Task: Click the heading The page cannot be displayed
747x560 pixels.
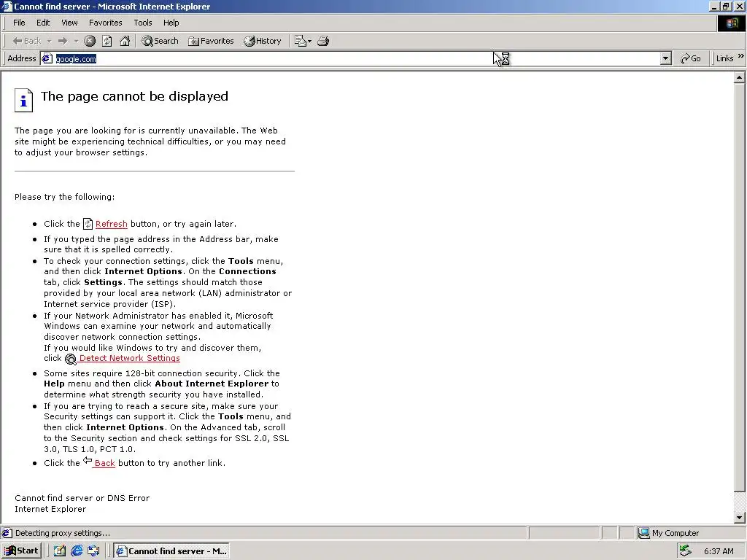Action: [134, 96]
